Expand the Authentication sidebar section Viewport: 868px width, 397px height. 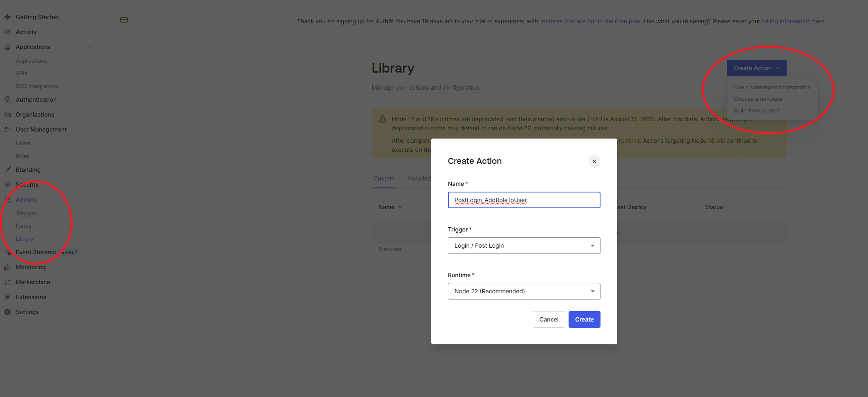tap(90, 100)
